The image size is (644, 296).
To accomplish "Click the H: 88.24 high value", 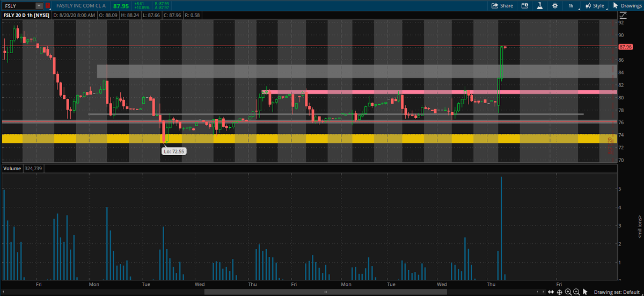I will click(131, 15).
